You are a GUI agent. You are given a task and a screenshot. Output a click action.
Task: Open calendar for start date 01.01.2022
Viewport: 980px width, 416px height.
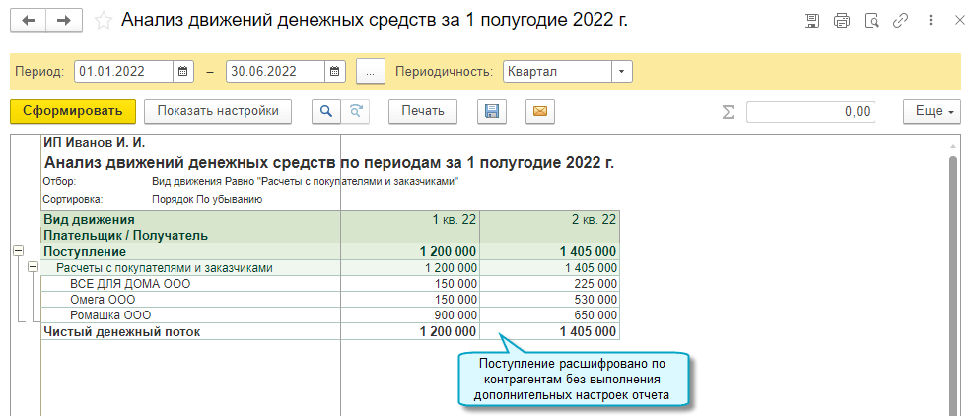(x=183, y=71)
